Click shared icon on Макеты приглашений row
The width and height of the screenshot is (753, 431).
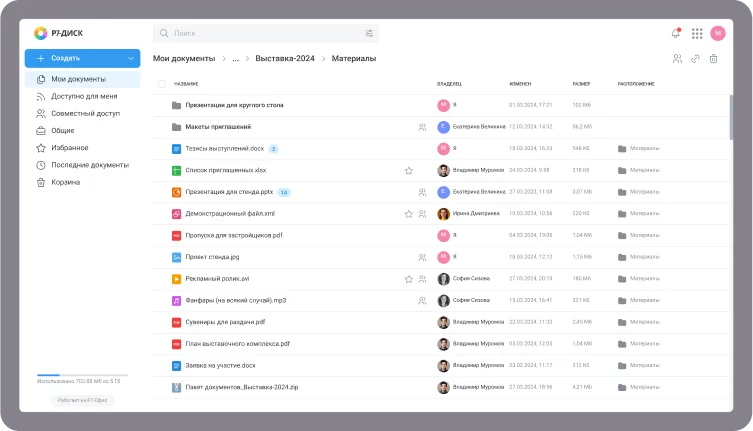422,127
